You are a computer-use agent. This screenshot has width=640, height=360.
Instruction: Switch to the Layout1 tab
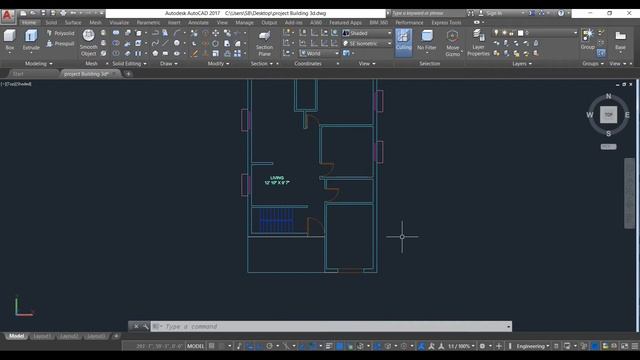pyautogui.click(x=42, y=336)
